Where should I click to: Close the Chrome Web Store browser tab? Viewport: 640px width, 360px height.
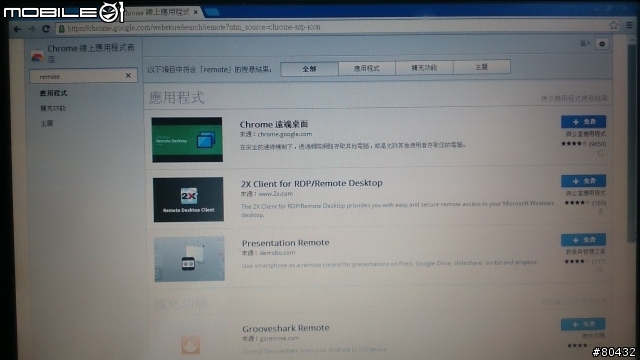[196, 12]
